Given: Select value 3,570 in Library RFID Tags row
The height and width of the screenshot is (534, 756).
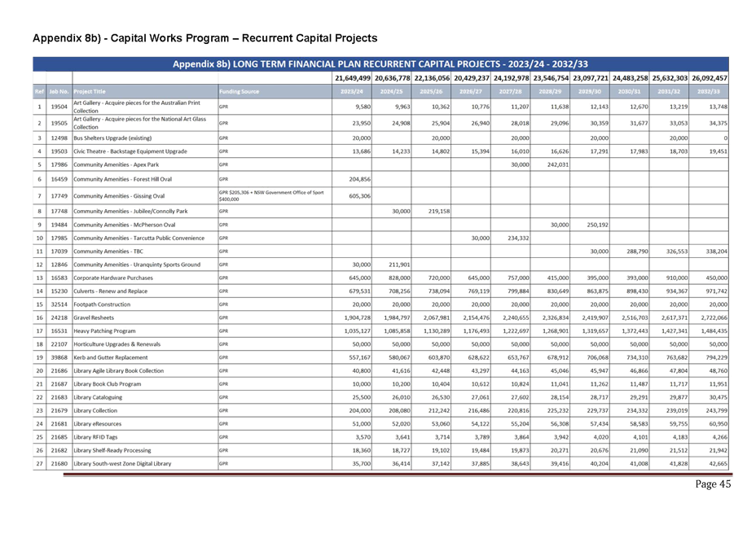Looking at the screenshot, I should click(363, 437).
